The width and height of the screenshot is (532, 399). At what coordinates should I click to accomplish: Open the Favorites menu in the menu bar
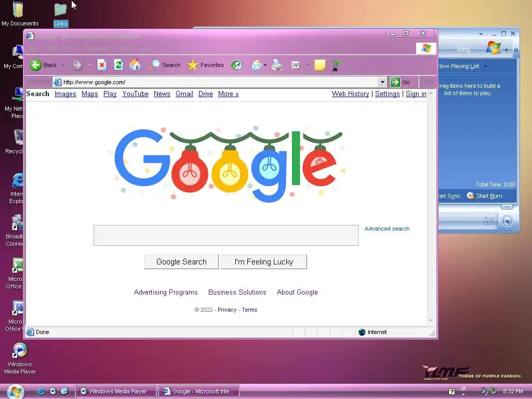[97, 48]
